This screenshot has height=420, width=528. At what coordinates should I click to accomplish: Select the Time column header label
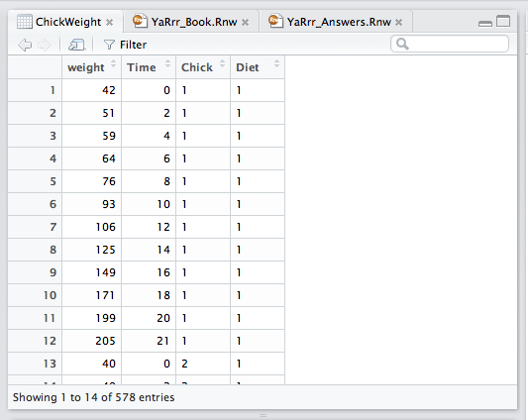click(141, 67)
